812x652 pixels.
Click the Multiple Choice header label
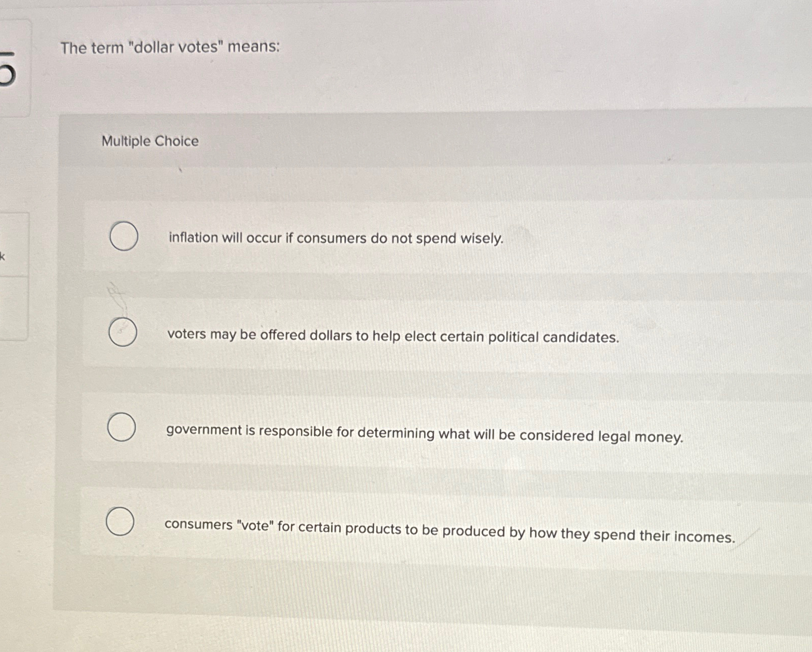pos(150,141)
